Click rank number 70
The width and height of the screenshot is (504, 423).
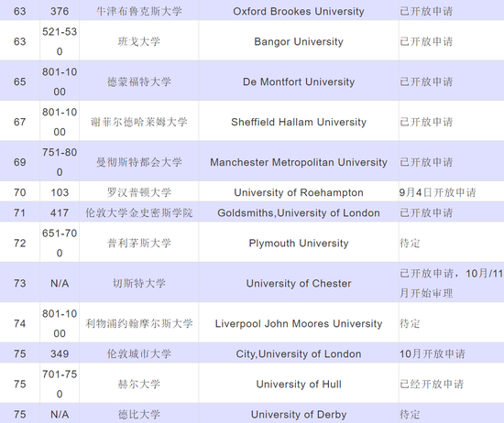pyautogui.click(x=19, y=192)
